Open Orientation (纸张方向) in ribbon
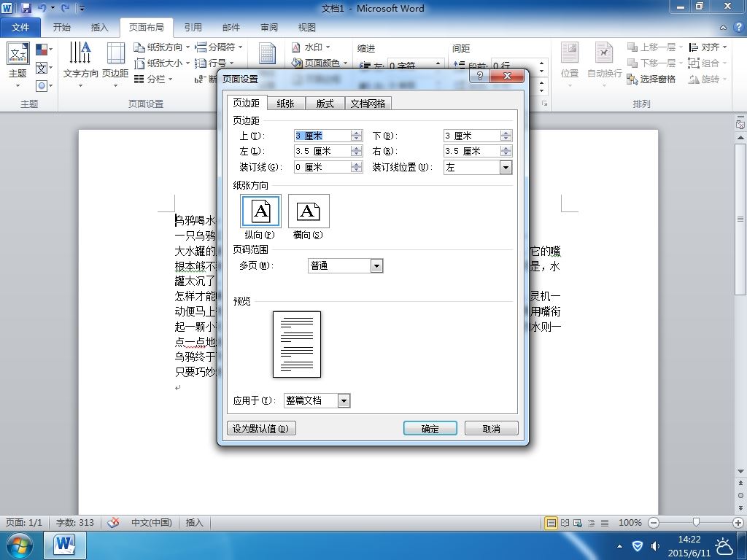 point(162,47)
